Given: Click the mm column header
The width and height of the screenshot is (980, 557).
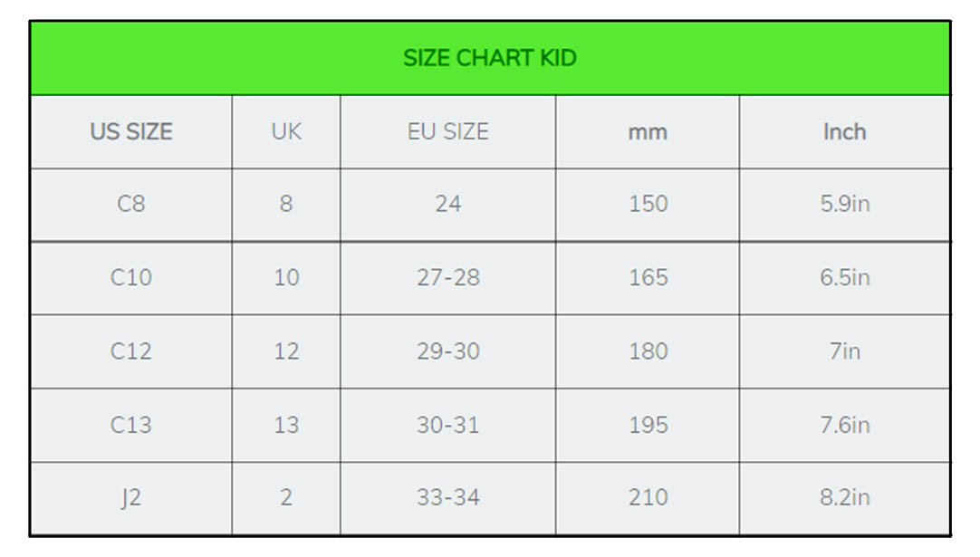Looking at the screenshot, I should click(648, 131).
